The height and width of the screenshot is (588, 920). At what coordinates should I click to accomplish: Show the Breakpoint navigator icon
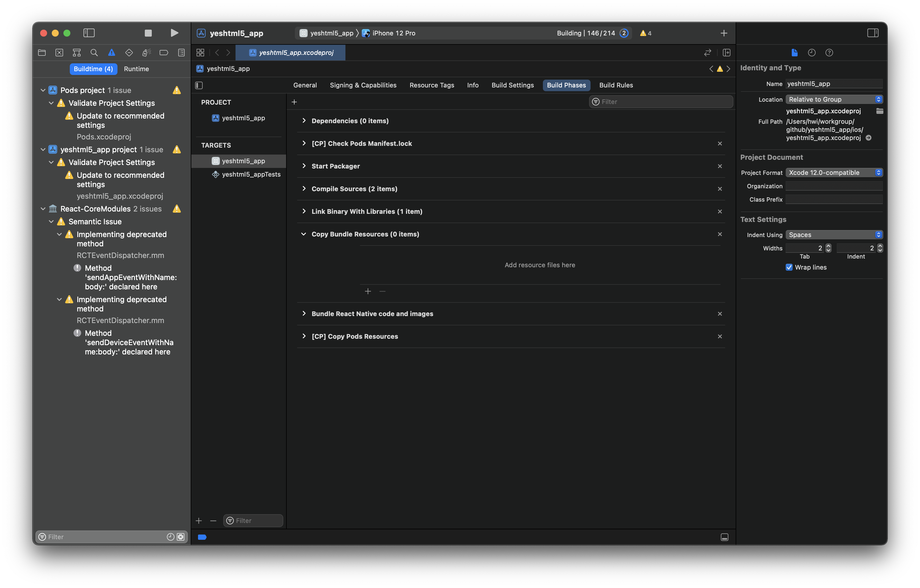pos(163,53)
